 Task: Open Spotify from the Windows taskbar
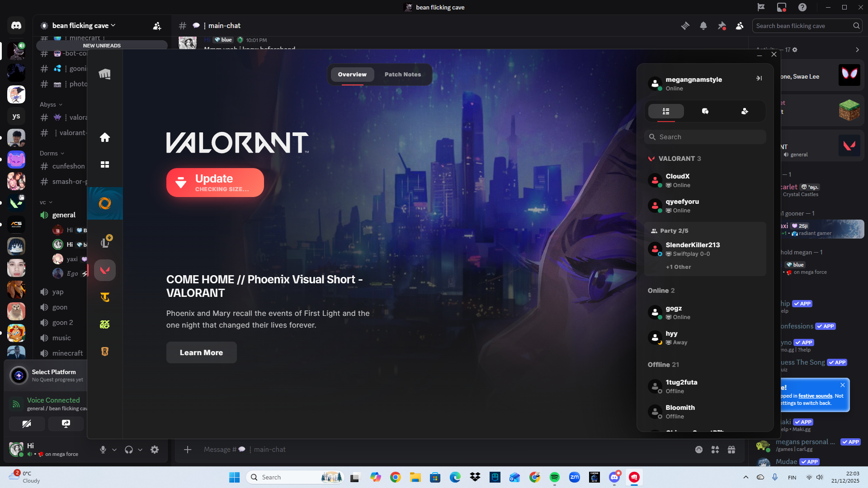click(x=555, y=477)
